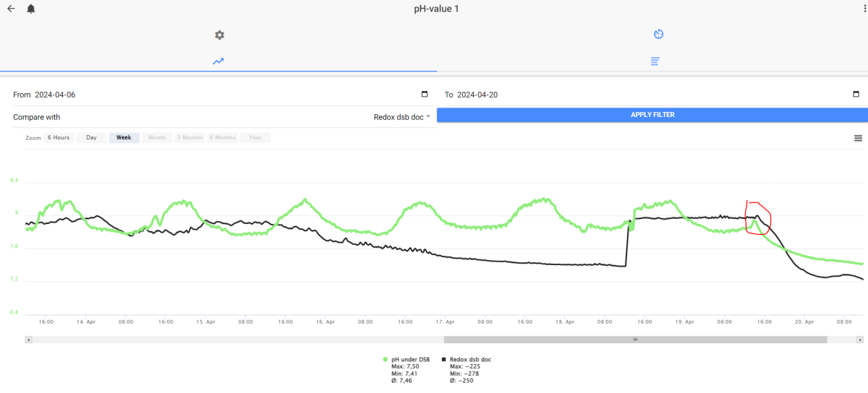Set zoom to 3 Months
868x393 pixels.
pos(190,137)
